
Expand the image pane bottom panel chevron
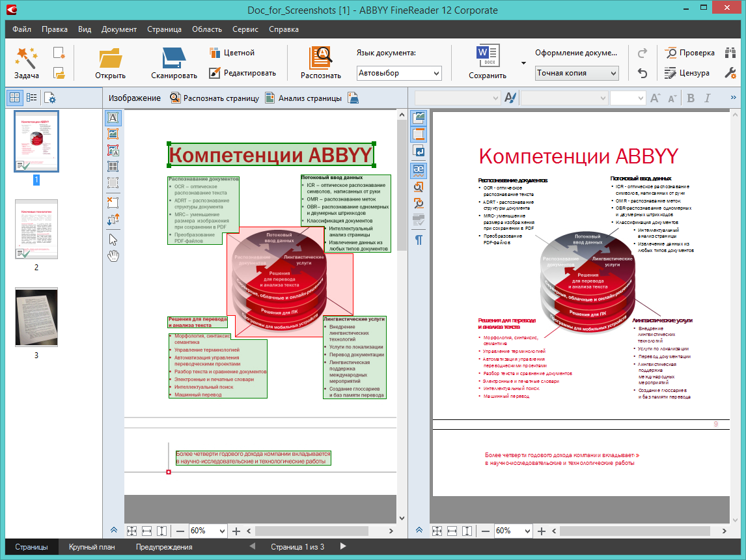coord(114,530)
